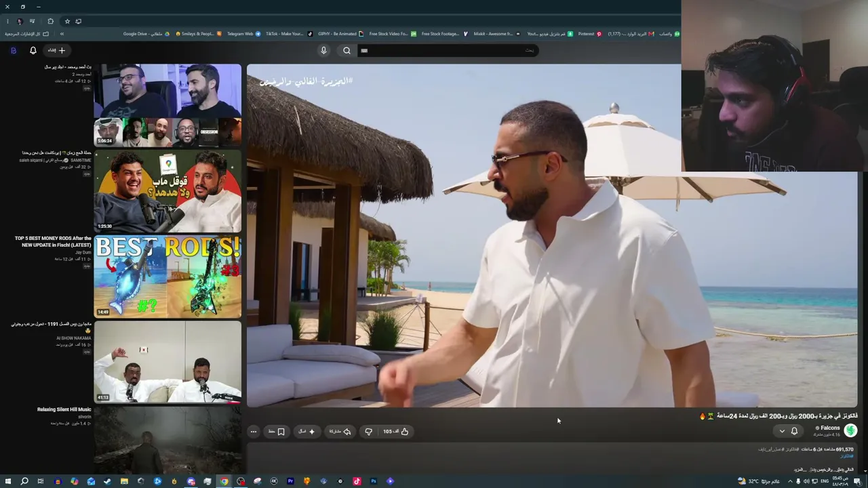Open the 41:13 AI SHOW NAKAMA thumbnail
Image resolution: width=868 pixels, height=488 pixels.
pyautogui.click(x=167, y=362)
